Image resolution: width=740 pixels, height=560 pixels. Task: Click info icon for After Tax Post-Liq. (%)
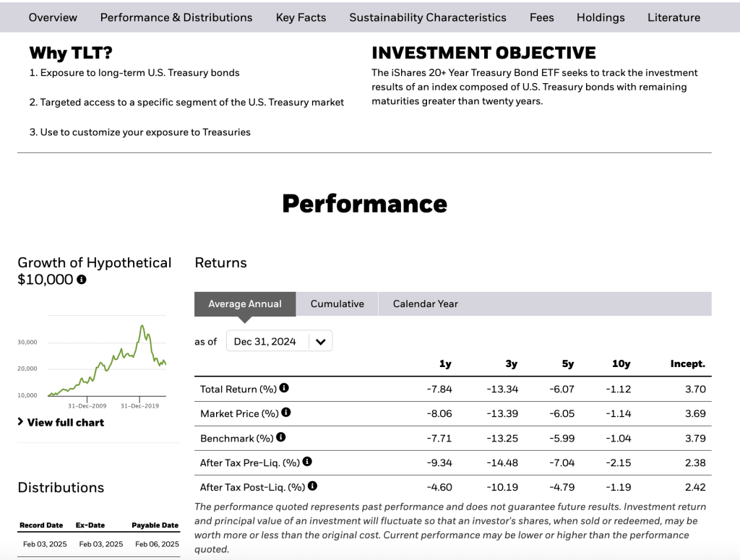[x=312, y=486]
